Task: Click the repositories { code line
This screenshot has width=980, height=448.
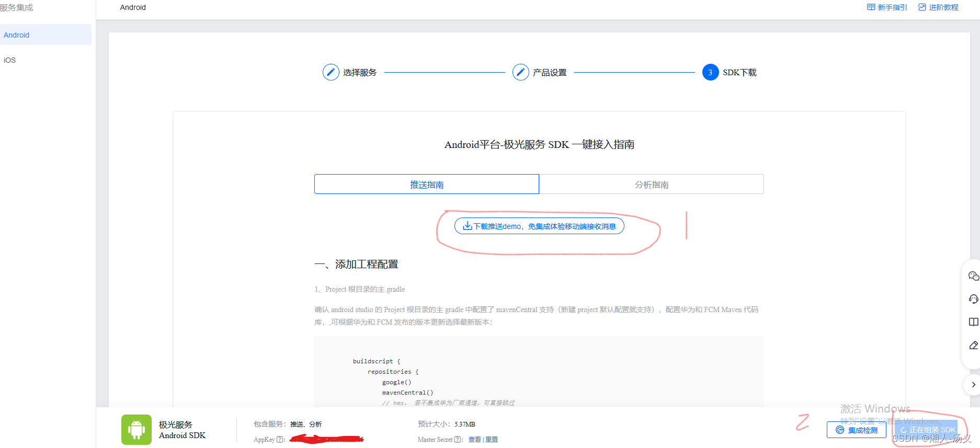Action: click(x=393, y=372)
